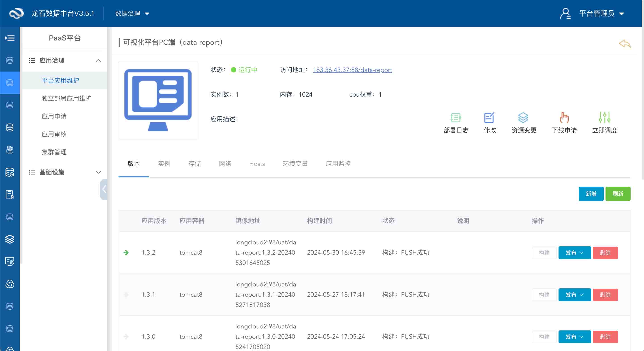Click build time 2024-05-30 16:45:39
This screenshot has width=644, height=351.
point(336,253)
